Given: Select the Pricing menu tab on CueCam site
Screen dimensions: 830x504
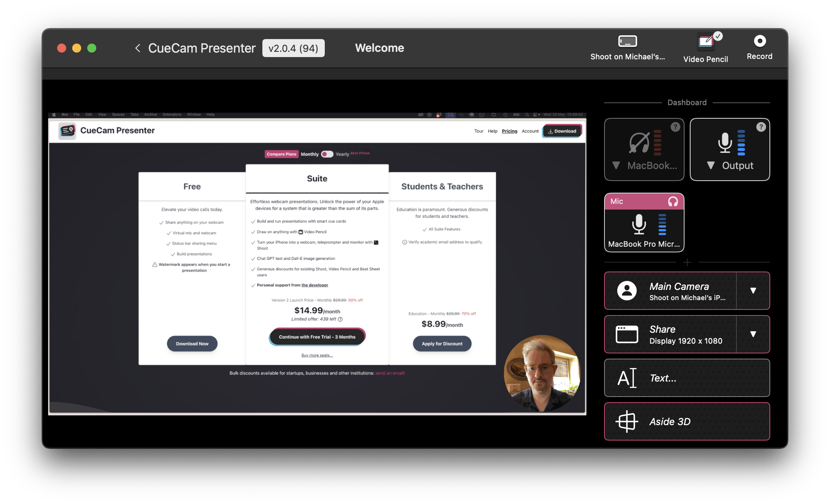Looking at the screenshot, I should pyautogui.click(x=509, y=130).
